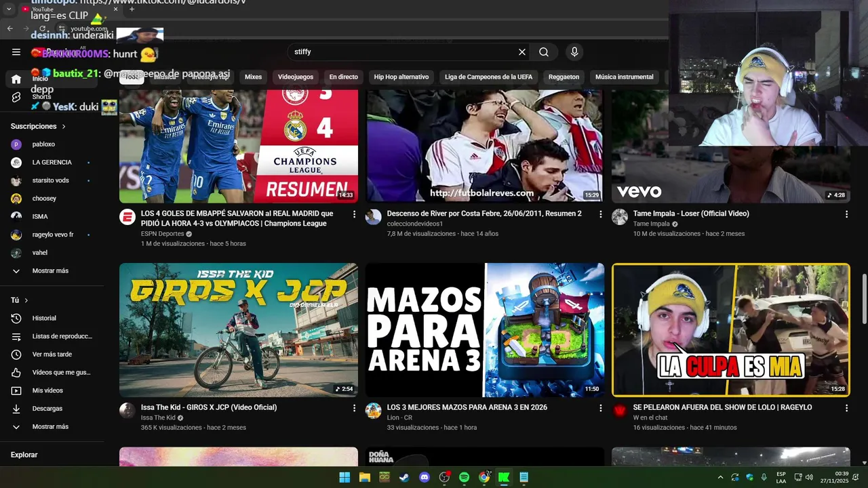Select the Videojuegos filter chip
The height and width of the screenshot is (488, 868).
tap(295, 77)
